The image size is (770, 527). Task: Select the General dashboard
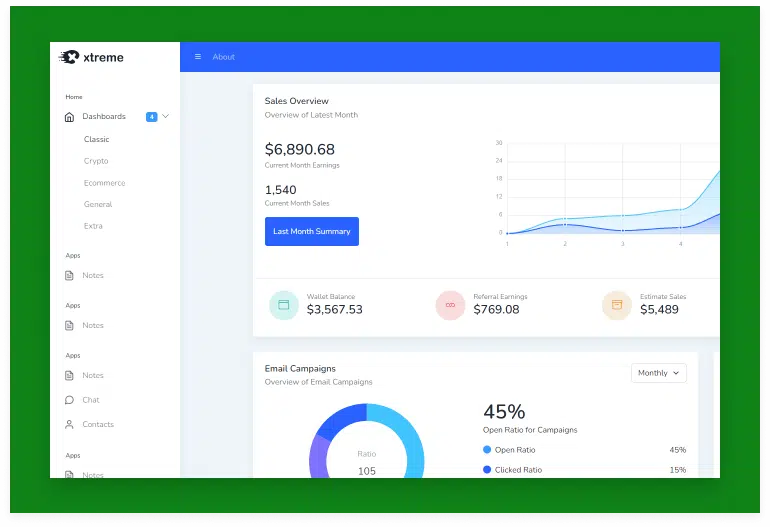pos(98,204)
